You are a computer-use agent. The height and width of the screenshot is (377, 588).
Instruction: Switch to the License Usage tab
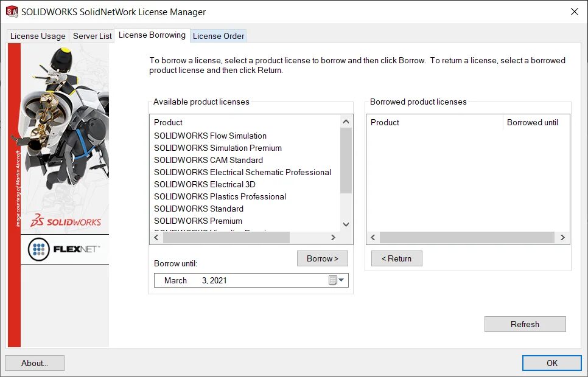pyautogui.click(x=38, y=36)
